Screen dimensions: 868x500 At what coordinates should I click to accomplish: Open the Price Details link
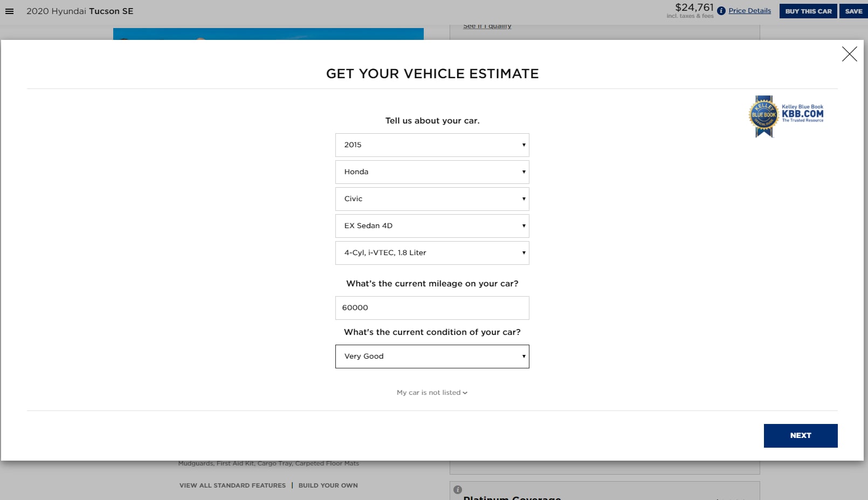point(749,11)
